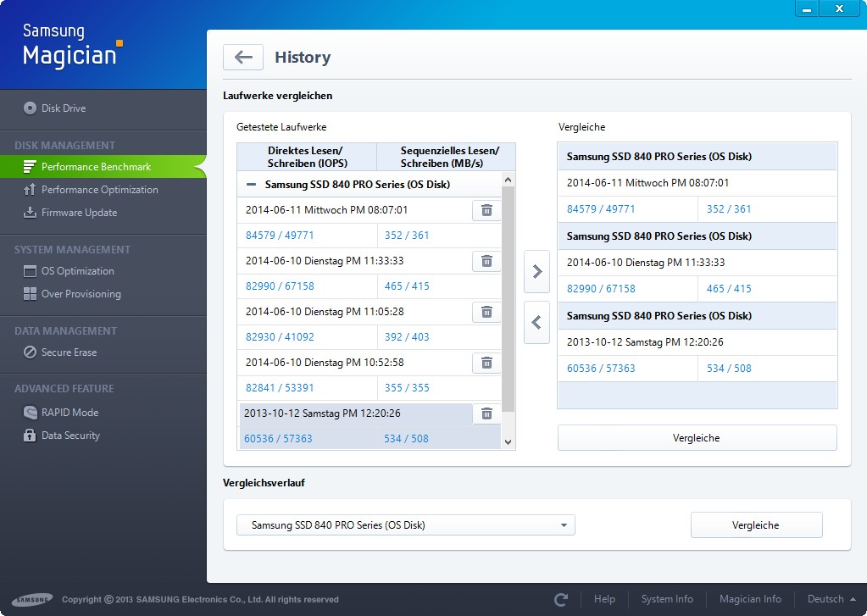Click the Data Security lock icon
The height and width of the screenshot is (616, 867).
pos(30,436)
